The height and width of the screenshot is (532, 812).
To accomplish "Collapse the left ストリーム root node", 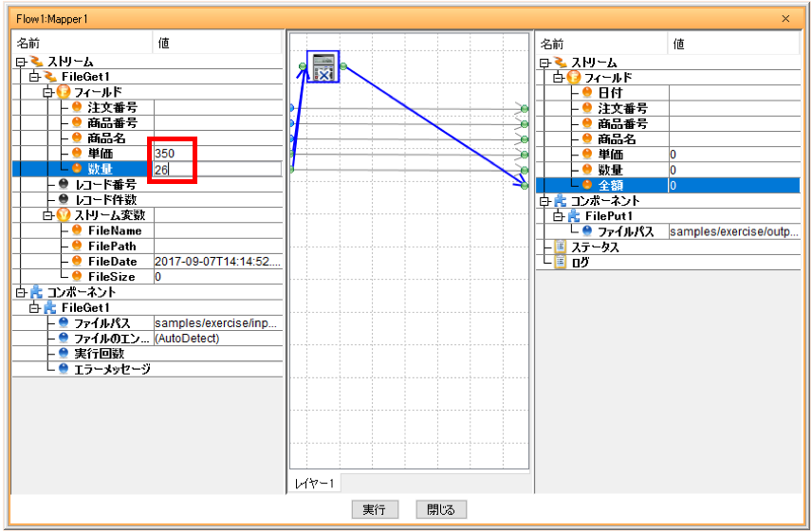I will (21, 62).
